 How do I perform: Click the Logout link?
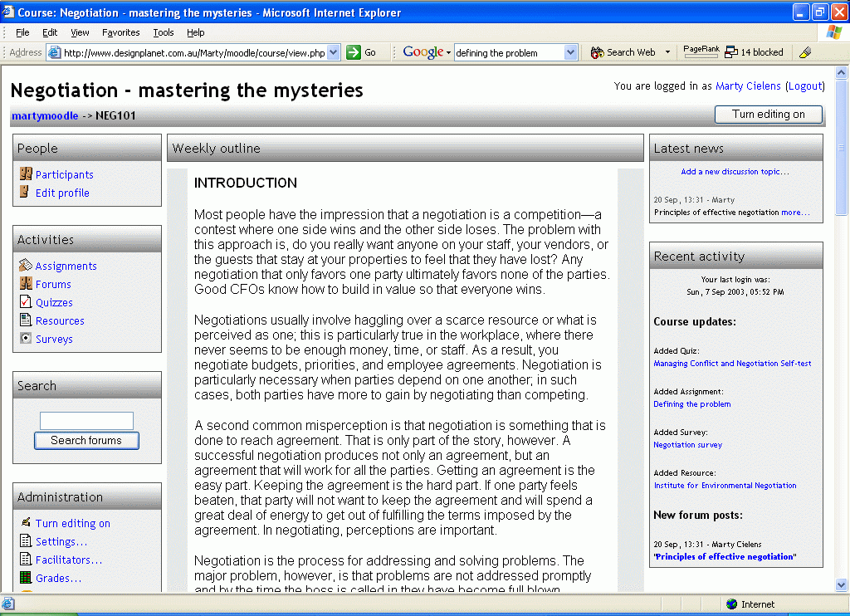coord(804,86)
